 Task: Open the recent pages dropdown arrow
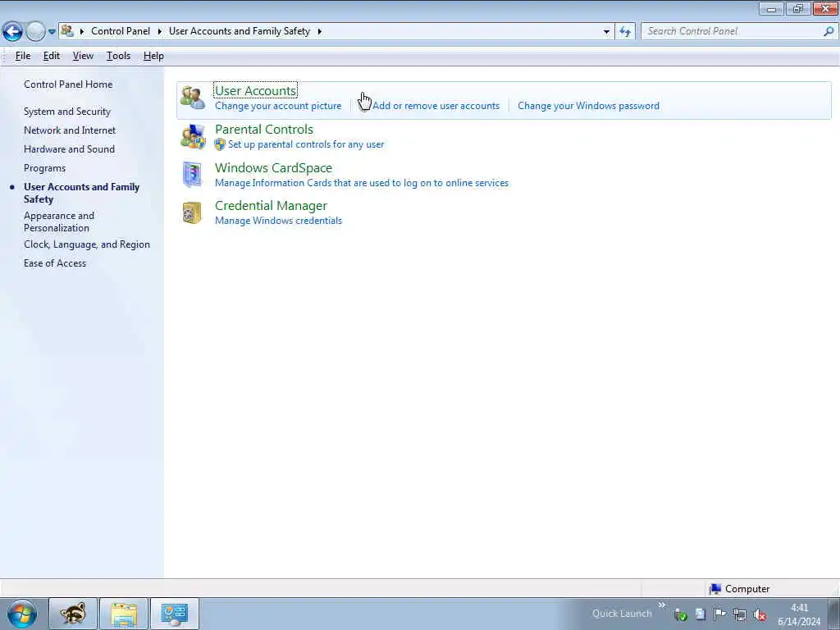click(52, 32)
